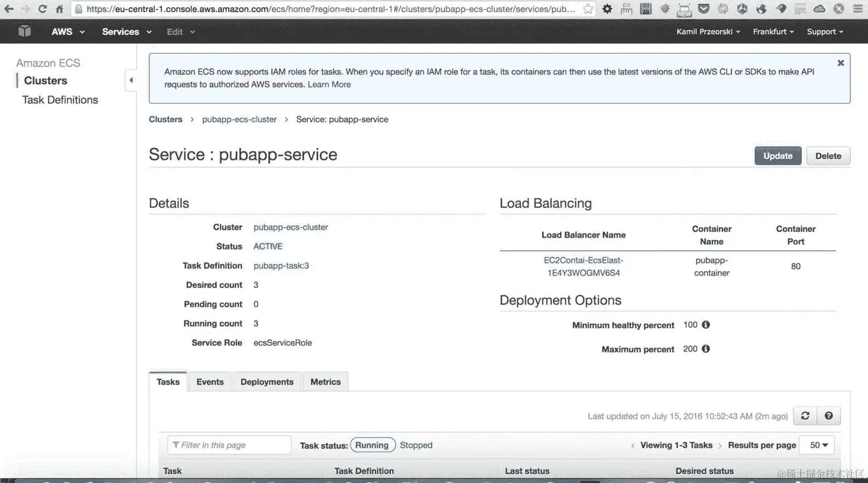Image resolution: width=868 pixels, height=483 pixels.
Task: Click the bird extension icon
Action: [781, 9]
